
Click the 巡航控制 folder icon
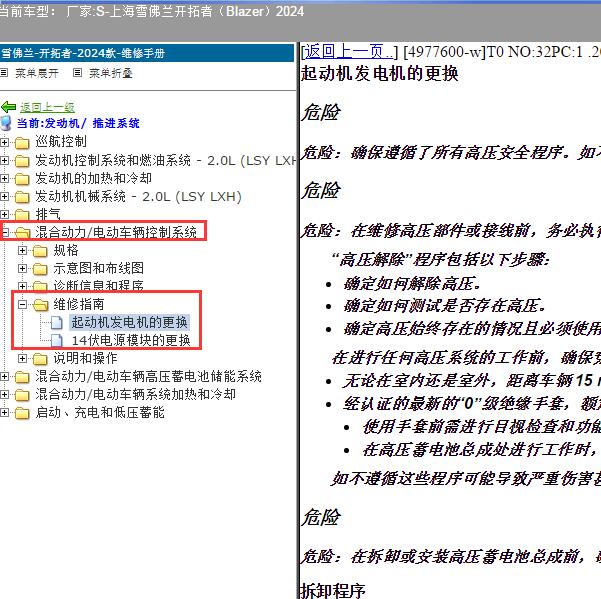click(22, 143)
